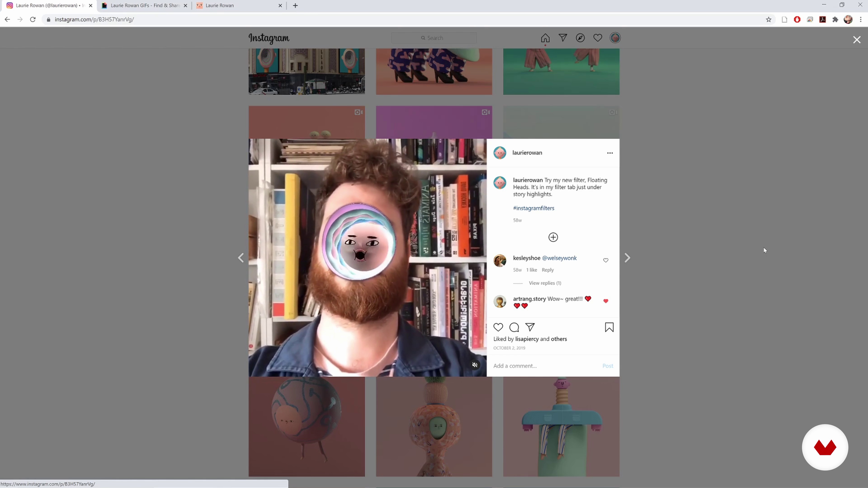Click the Instagram search box

tap(434, 38)
